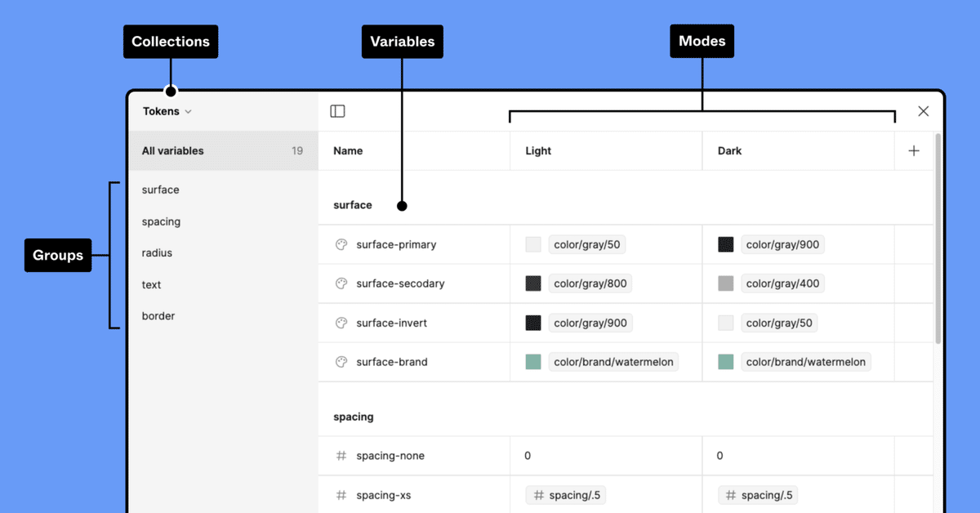Click surface-invert Light color swatch
The width and height of the screenshot is (980, 513).
533,323
